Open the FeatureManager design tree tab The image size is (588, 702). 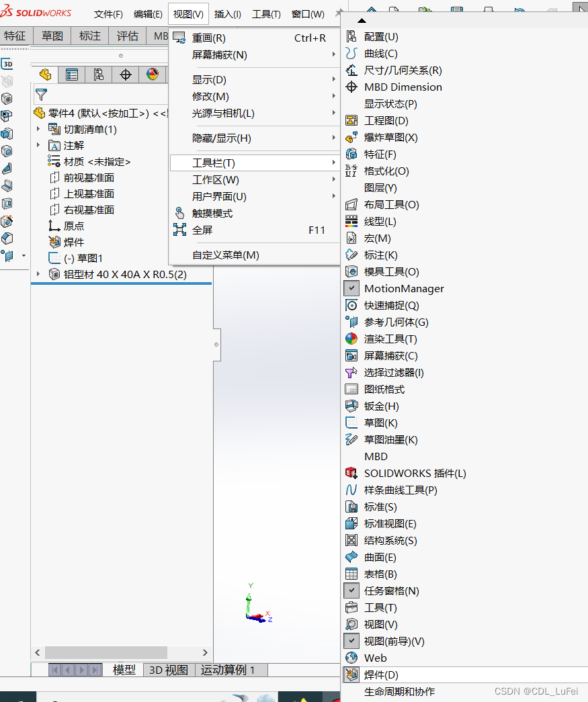(45, 75)
